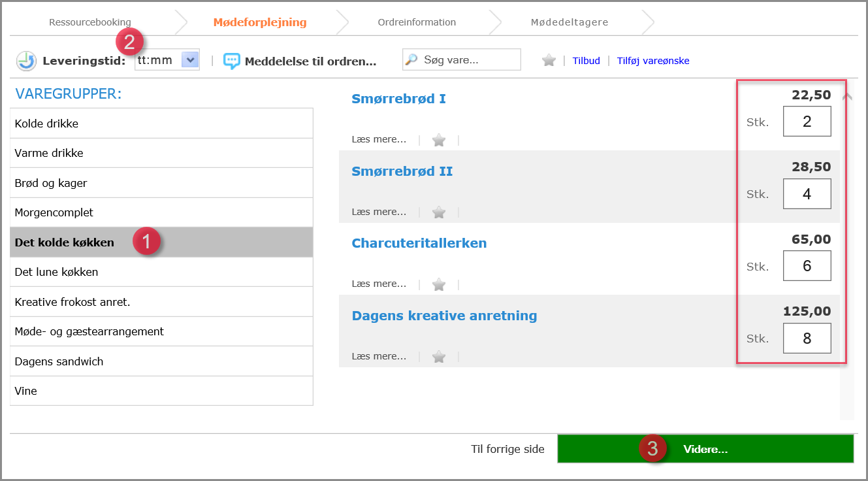Click quantity field for Smørrebrød II

tap(807, 194)
